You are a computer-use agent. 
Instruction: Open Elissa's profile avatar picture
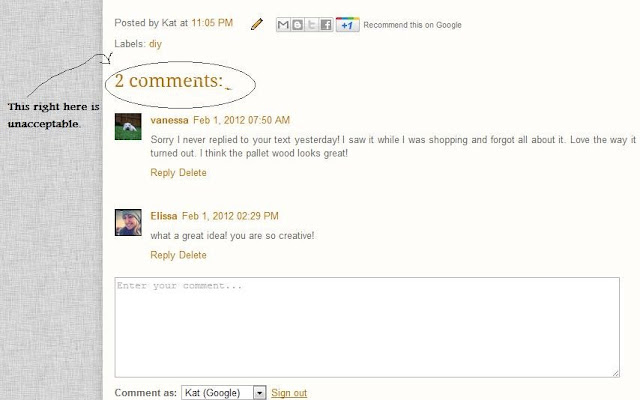coord(128,222)
